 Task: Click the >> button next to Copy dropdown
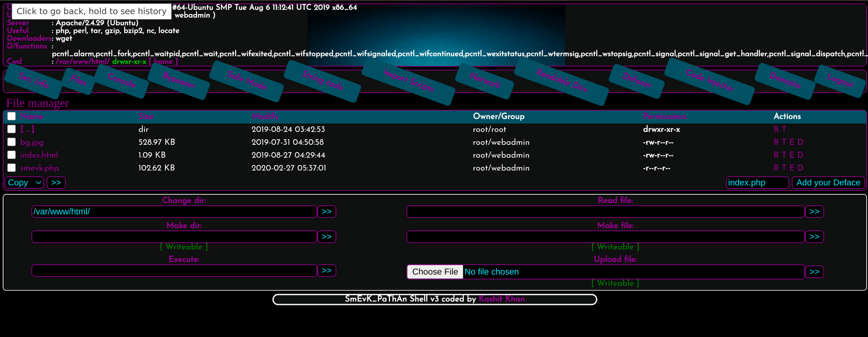coord(56,183)
